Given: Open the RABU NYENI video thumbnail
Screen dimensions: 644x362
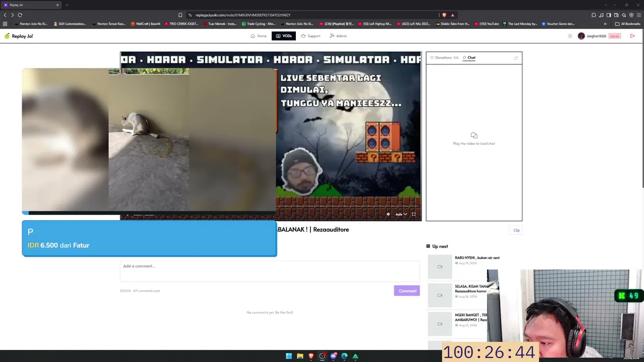Looking at the screenshot, I should point(440,266).
